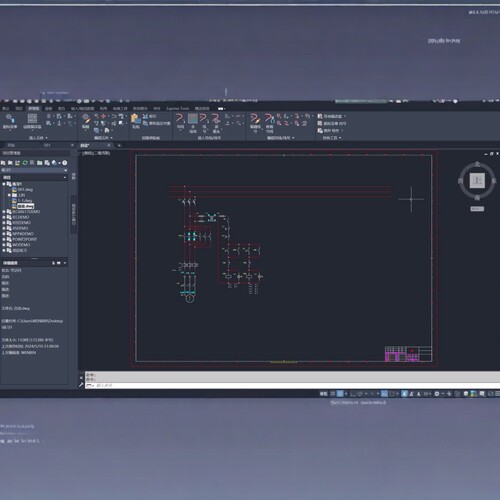This screenshot has width=500, height=500.
Task: Close the command line window
Action: point(81,378)
